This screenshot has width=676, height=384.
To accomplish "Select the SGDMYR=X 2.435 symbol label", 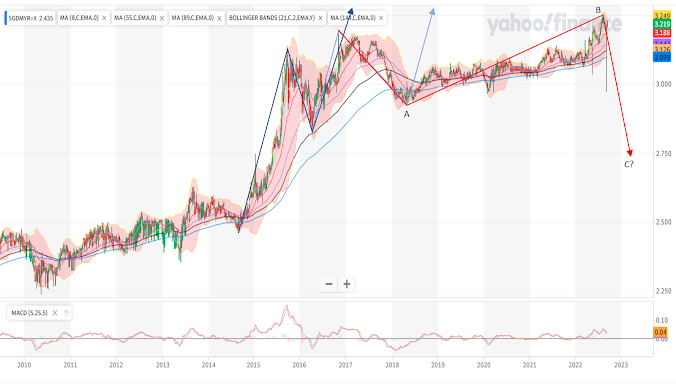I will (31, 18).
